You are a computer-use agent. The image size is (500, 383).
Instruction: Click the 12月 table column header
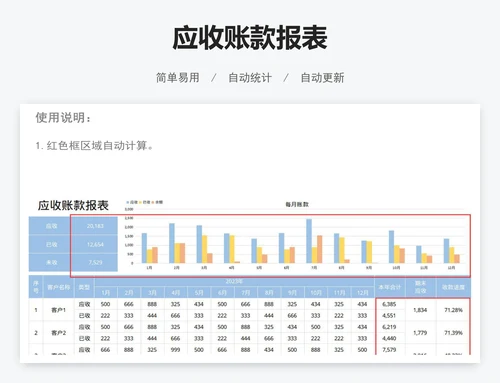point(363,292)
